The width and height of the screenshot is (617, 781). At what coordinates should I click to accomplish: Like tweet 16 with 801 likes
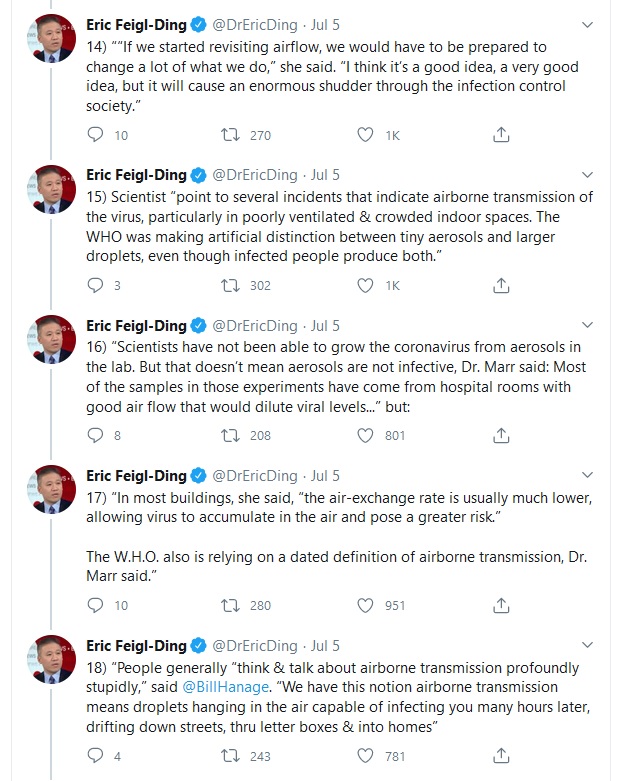pyautogui.click(x=366, y=435)
